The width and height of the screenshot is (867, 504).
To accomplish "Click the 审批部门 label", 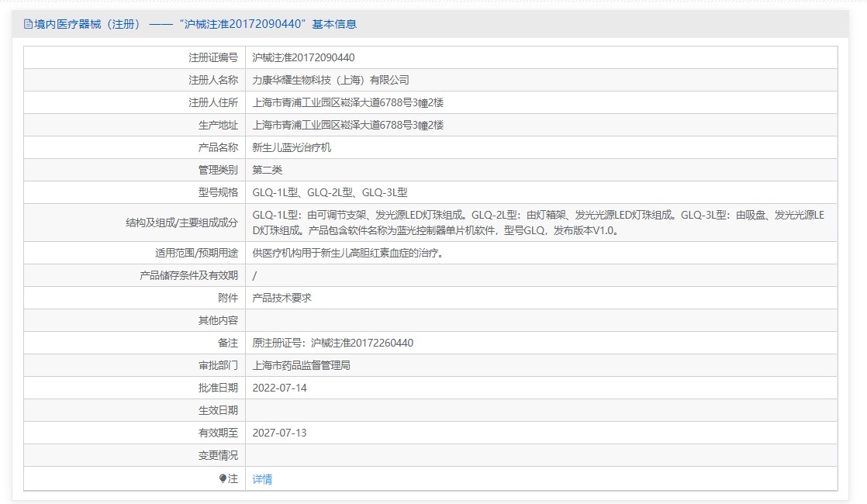I will pos(218,365).
